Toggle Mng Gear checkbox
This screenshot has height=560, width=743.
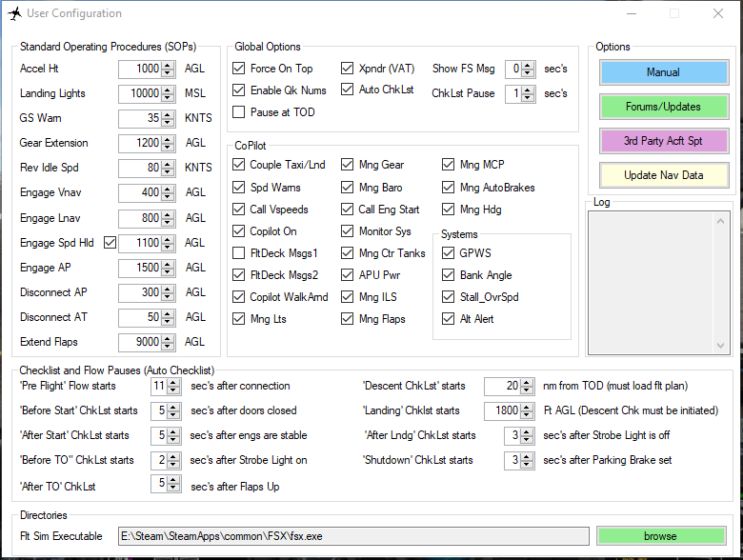(x=348, y=165)
